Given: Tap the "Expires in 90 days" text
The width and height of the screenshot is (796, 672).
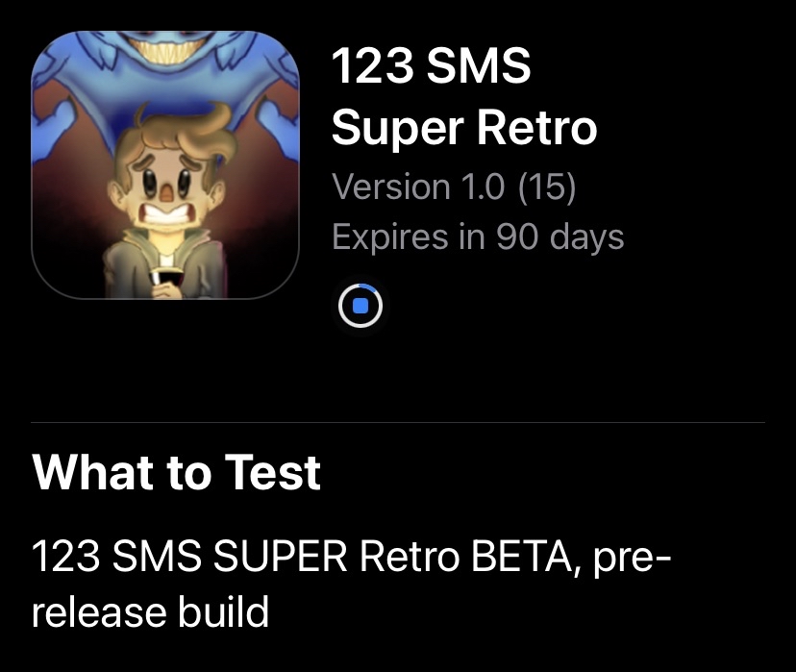Looking at the screenshot, I should tap(478, 236).
